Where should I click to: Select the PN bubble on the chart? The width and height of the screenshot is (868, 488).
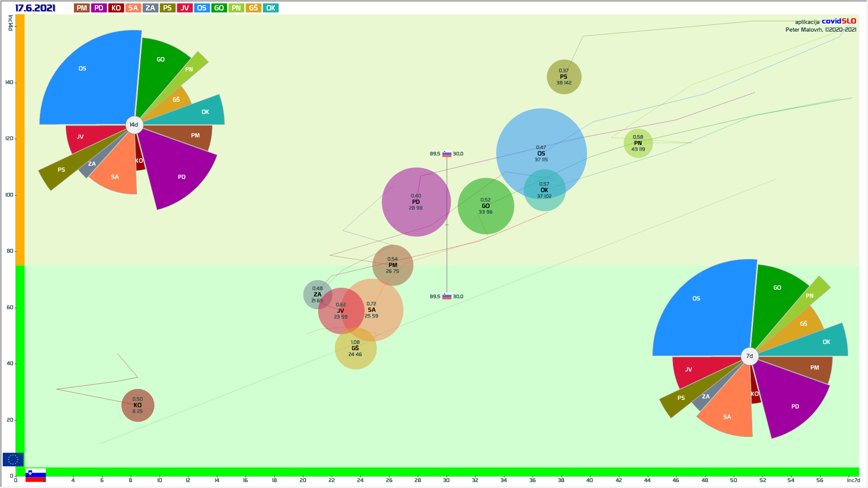click(638, 143)
